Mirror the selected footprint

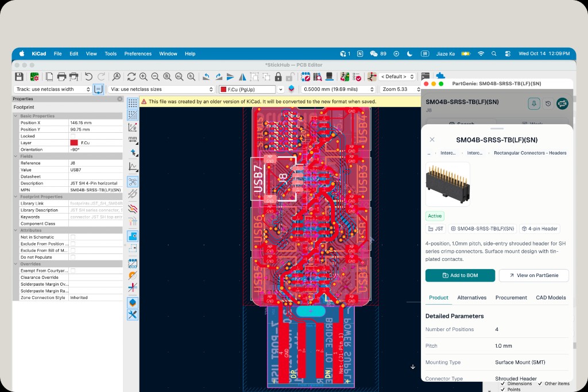click(x=243, y=76)
